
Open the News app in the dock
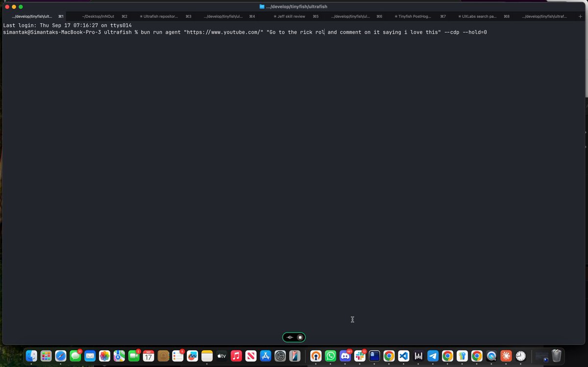[x=251, y=356]
